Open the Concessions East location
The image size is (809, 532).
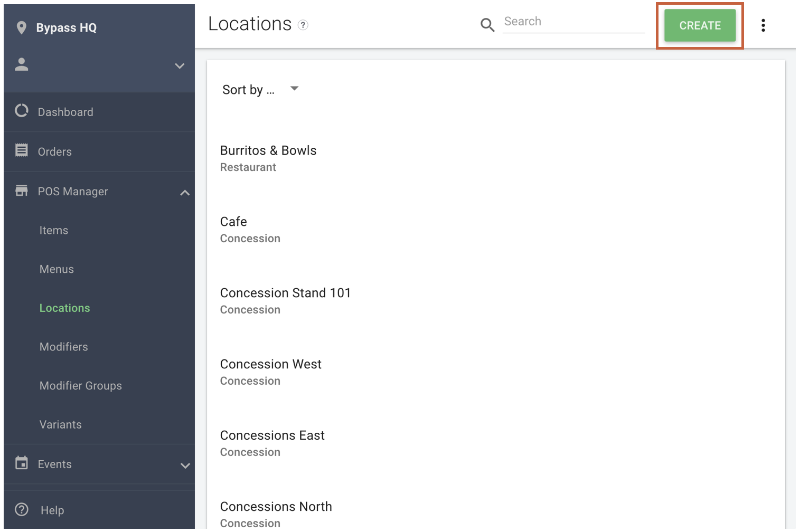[272, 435]
